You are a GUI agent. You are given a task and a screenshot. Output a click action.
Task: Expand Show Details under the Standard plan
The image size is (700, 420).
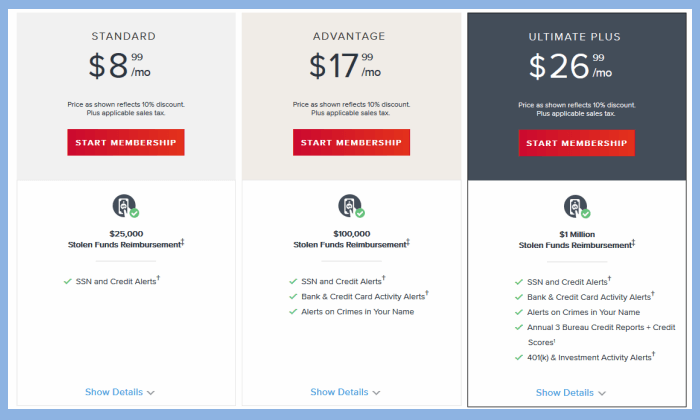120,392
